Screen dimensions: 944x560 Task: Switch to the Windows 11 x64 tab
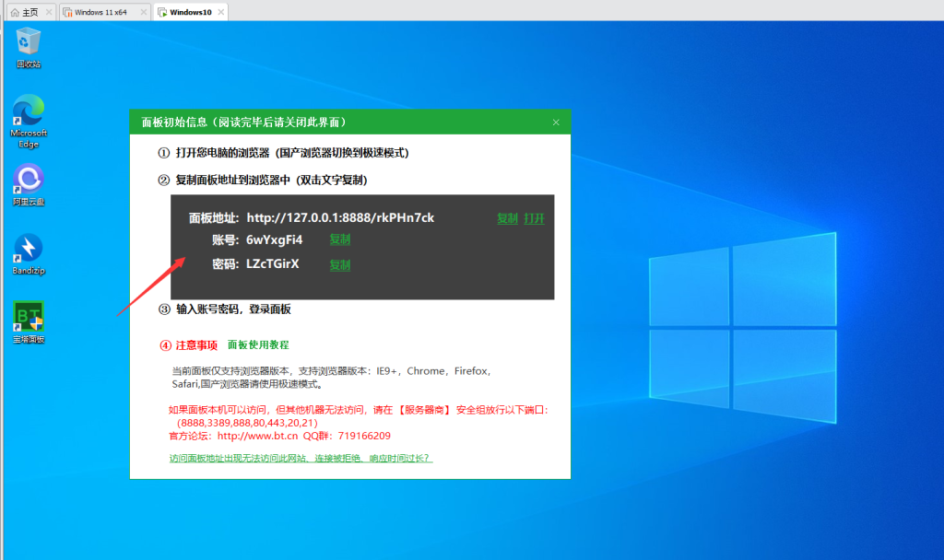point(100,12)
